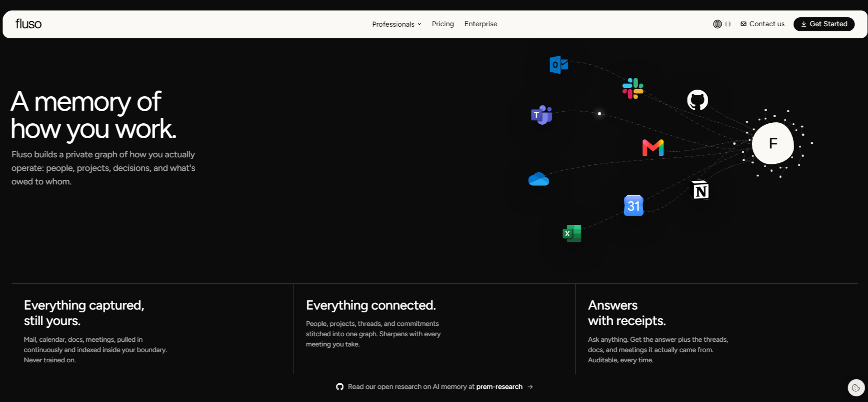
Task: Click the Contact us link
Action: 762,24
